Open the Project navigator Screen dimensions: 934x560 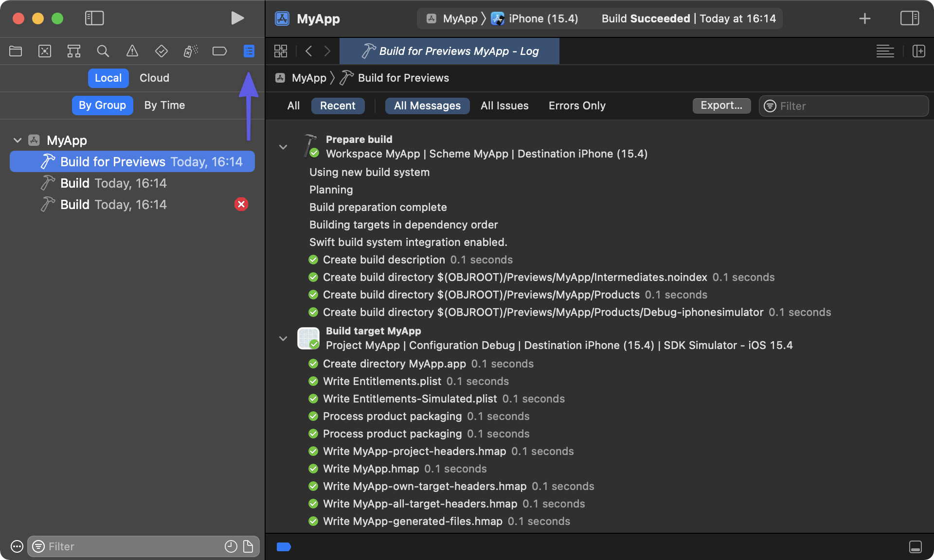[15, 51]
